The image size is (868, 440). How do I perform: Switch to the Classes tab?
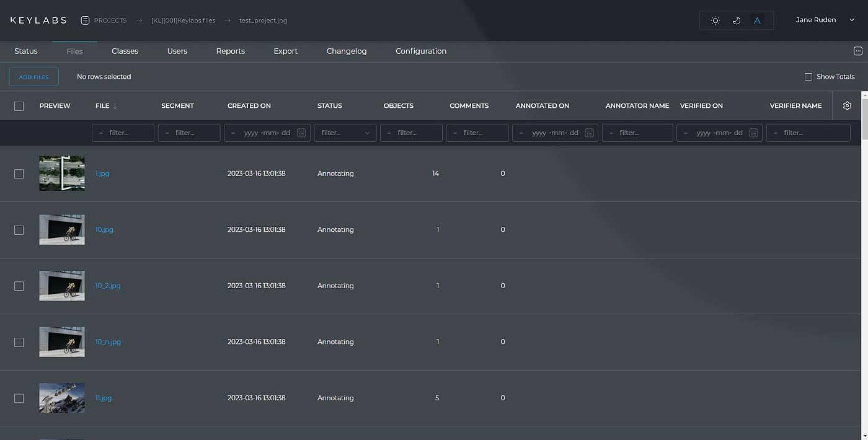[125, 51]
